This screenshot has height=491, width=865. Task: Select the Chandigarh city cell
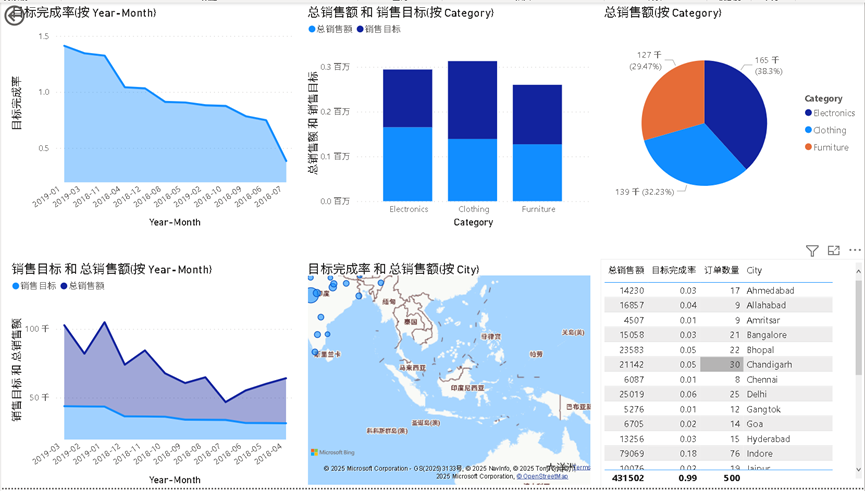[769, 365]
